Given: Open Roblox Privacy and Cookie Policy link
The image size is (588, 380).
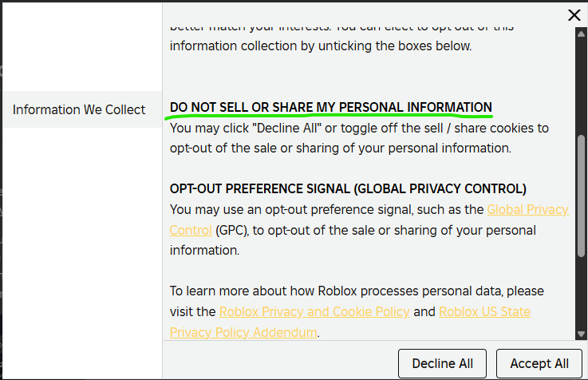Looking at the screenshot, I should [314, 311].
